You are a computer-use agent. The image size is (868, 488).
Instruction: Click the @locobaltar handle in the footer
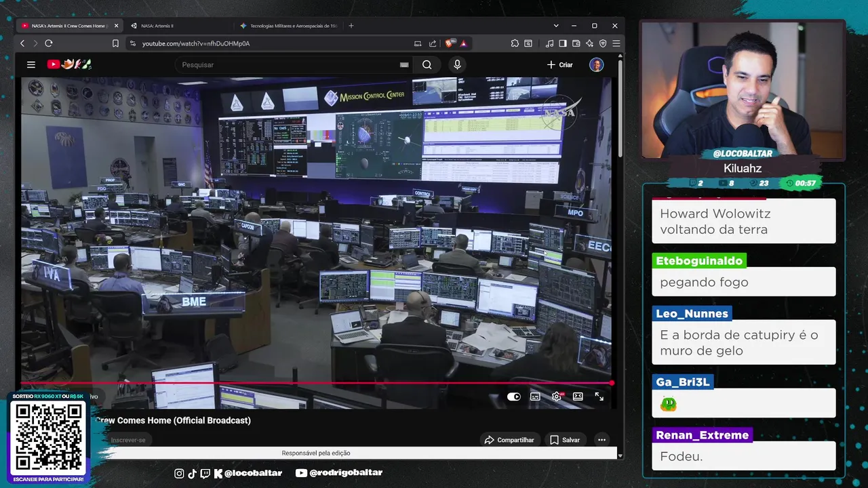tap(253, 473)
